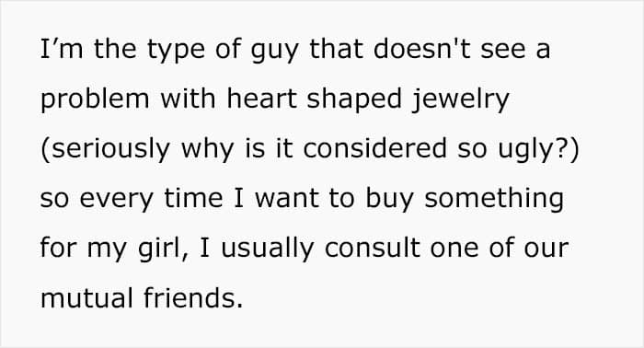Viewport: 644px width, 348px height.
Task: Click on the word "buy"
Action: coord(389,200)
